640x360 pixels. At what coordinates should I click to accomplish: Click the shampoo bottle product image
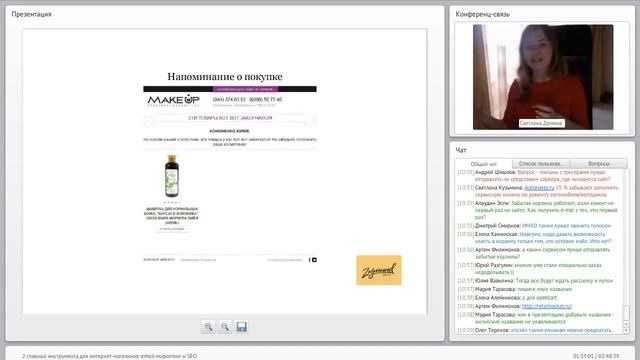171,176
